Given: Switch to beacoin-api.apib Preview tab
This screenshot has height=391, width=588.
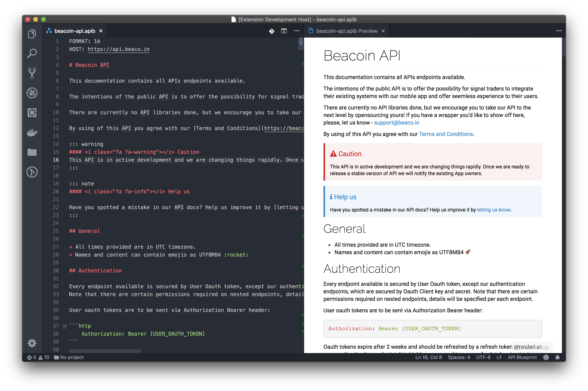Looking at the screenshot, I should pos(346,31).
